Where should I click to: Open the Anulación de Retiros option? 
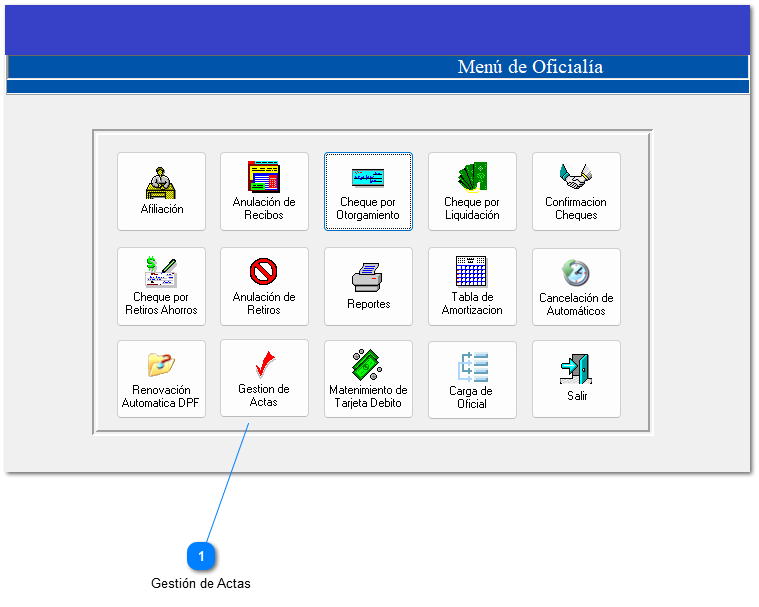point(264,286)
